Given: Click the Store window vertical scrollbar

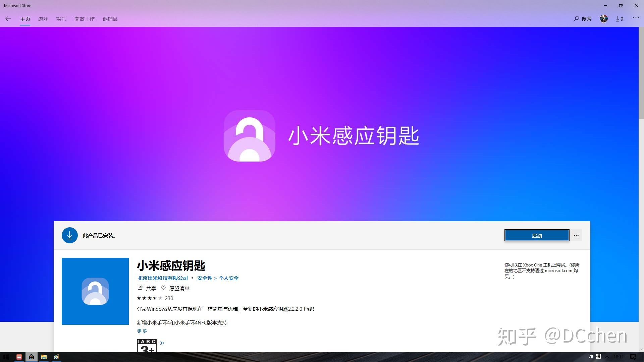Looking at the screenshot, I should [x=641, y=73].
